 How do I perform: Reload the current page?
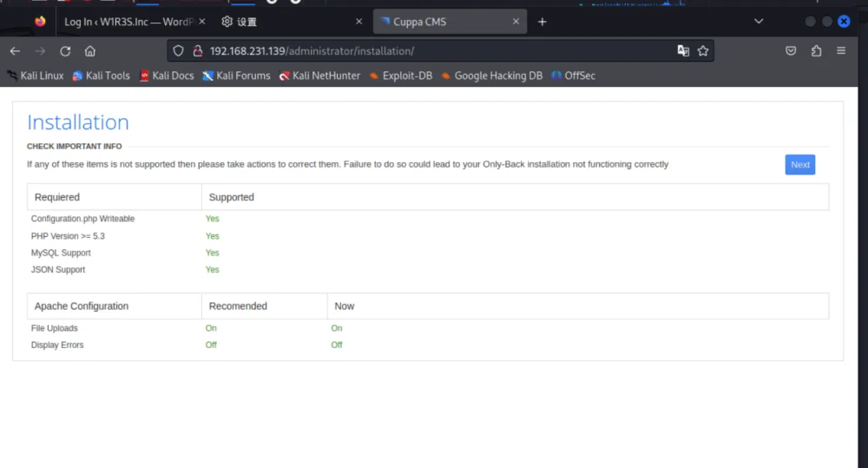(x=65, y=51)
